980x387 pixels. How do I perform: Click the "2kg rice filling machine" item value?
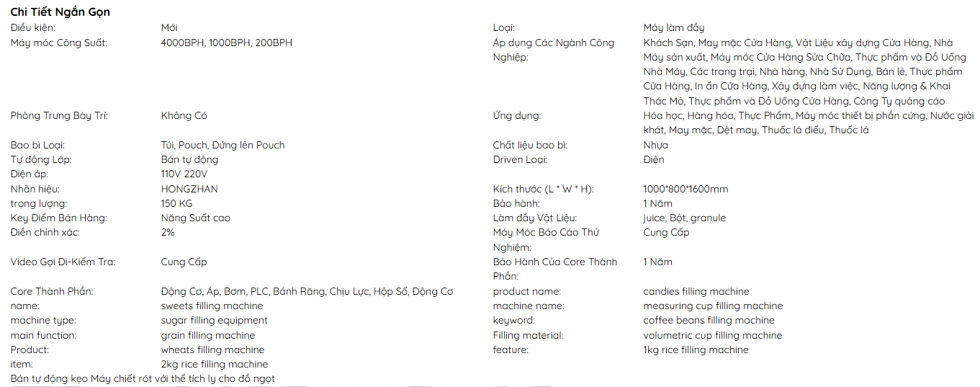(214, 364)
